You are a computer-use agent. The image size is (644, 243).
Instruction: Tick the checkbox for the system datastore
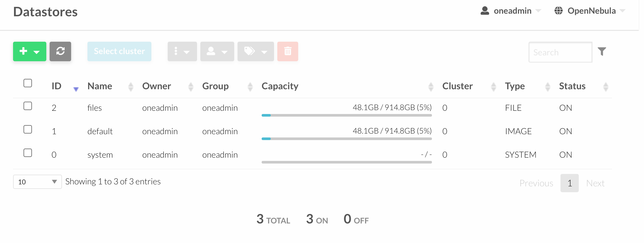tap(28, 153)
